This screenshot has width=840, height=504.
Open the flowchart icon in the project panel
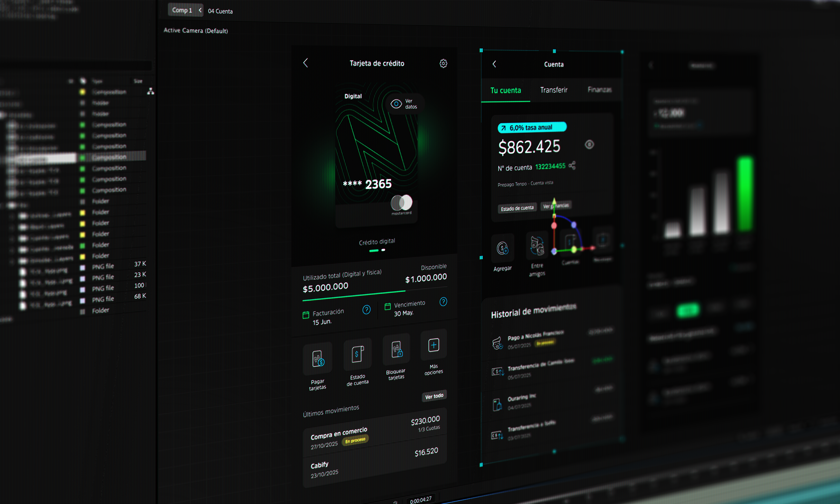pos(151,91)
